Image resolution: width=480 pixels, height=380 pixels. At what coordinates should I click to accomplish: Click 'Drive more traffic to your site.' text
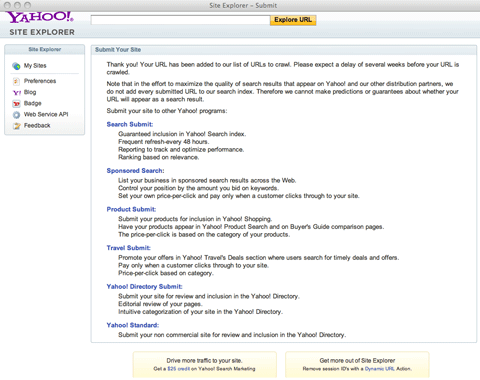[204, 361]
